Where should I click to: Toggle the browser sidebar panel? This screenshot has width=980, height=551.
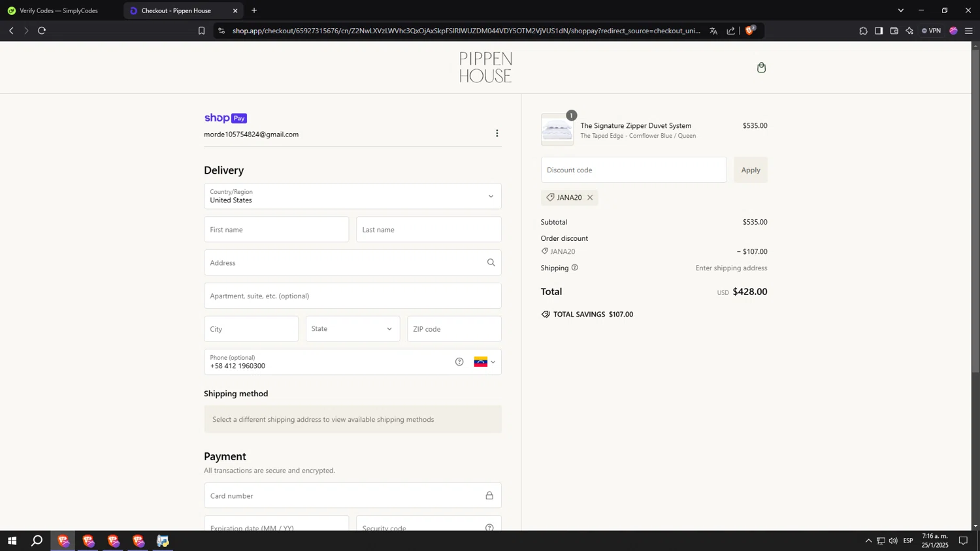(879, 31)
